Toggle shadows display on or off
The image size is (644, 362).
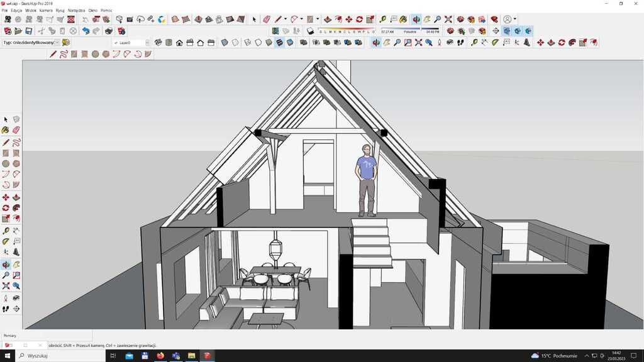pyautogui.click(x=310, y=31)
